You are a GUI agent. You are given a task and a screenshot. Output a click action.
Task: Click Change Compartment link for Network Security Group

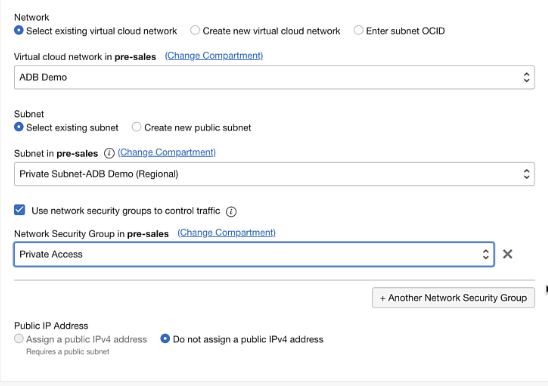pyautogui.click(x=226, y=233)
